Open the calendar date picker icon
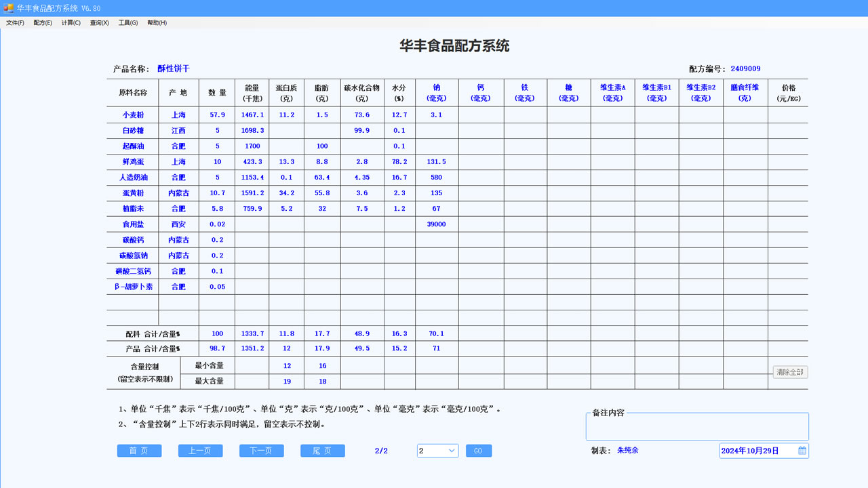The width and height of the screenshot is (868, 488). (801, 450)
